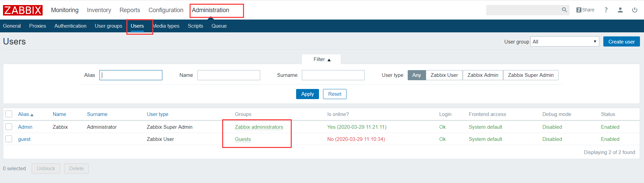Focus the Surname filter field

[x=333, y=75]
